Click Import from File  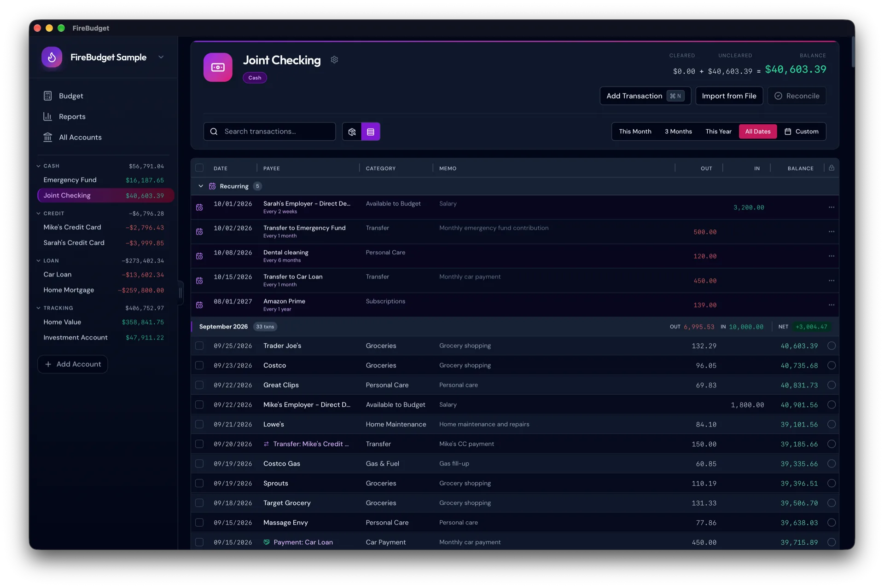point(729,96)
